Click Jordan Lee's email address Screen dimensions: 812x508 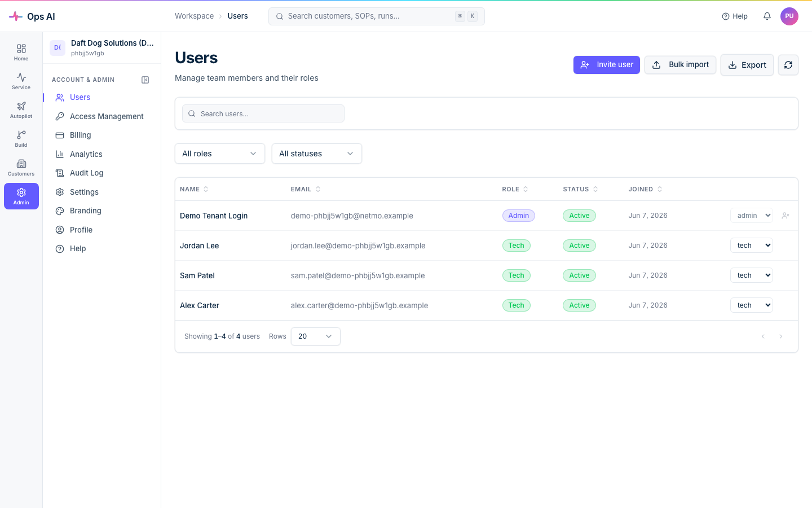pos(358,246)
